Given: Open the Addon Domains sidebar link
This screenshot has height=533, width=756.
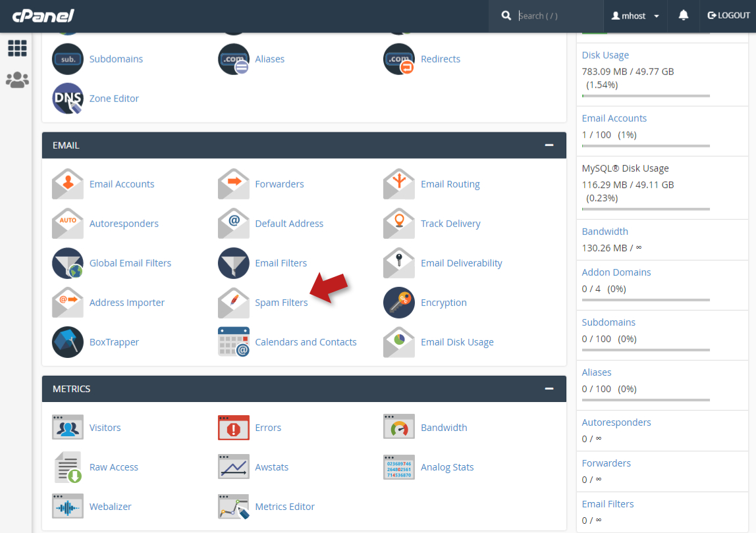Looking at the screenshot, I should click(x=616, y=272).
